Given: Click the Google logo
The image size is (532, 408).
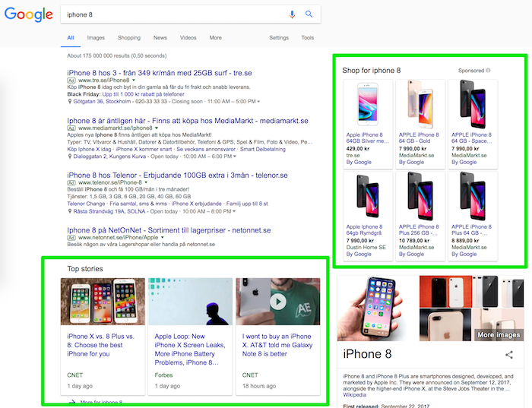Looking at the screenshot, I should click(x=29, y=14).
